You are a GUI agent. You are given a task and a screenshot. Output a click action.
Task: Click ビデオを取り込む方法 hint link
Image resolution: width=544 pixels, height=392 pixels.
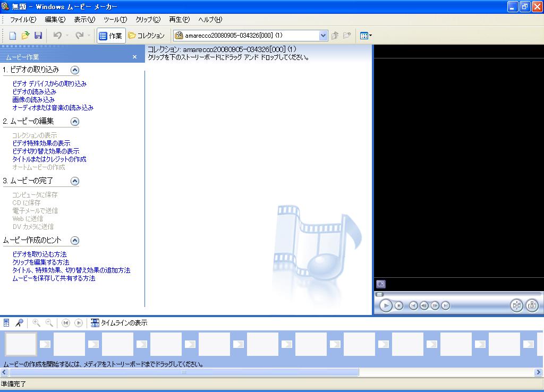coord(39,254)
